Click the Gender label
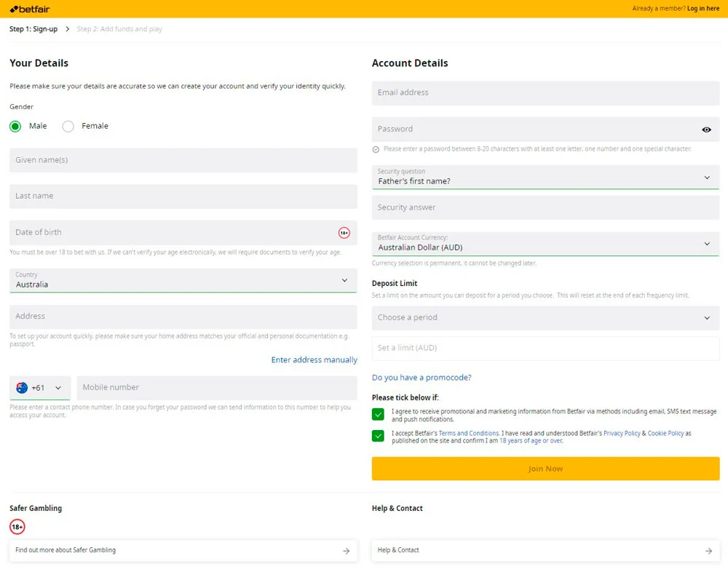Image resolution: width=728 pixels, height=572 pixels. pyautogui.click(x=21, y=107)
